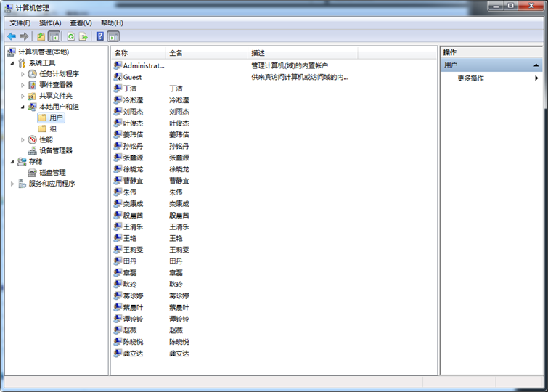
Task: Click the 共享文件夹 icon in tree
Action: pos(32,96)
